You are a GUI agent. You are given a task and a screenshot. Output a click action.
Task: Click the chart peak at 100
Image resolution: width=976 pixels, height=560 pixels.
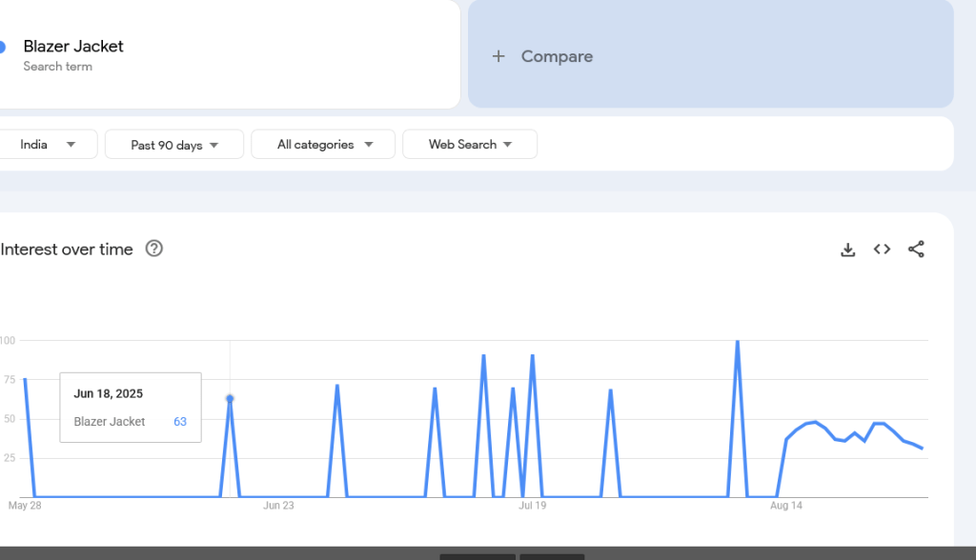738,341
